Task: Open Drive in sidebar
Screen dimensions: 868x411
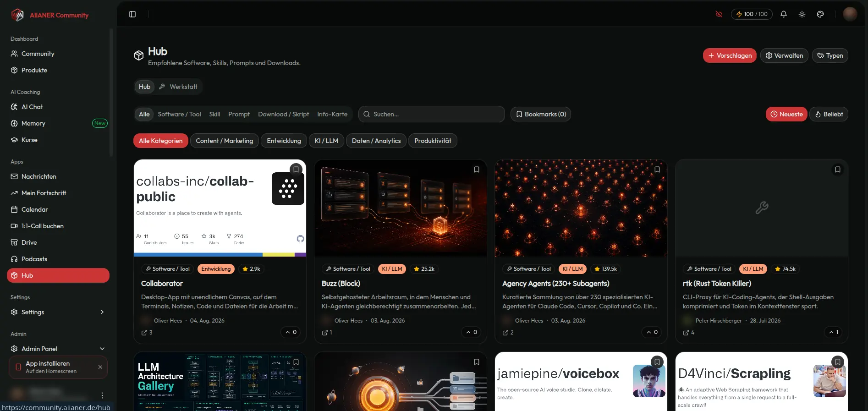Action: [x=58, y=242]
